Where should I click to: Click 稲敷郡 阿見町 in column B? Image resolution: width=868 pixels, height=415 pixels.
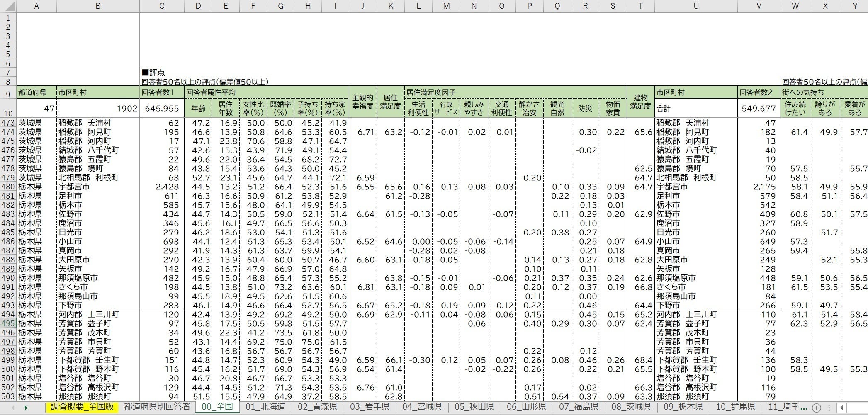[98, 132]
